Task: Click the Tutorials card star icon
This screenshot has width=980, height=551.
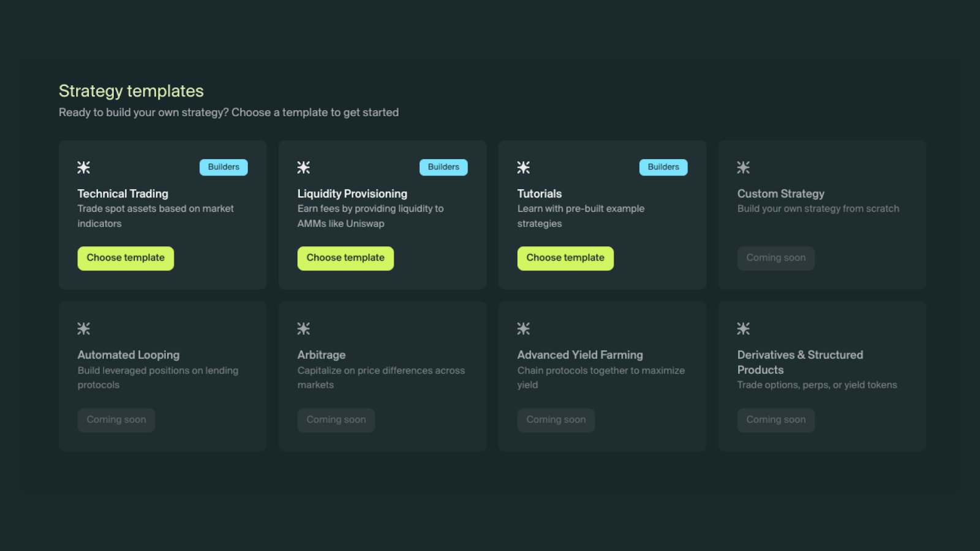Action: tap(524, 167)
